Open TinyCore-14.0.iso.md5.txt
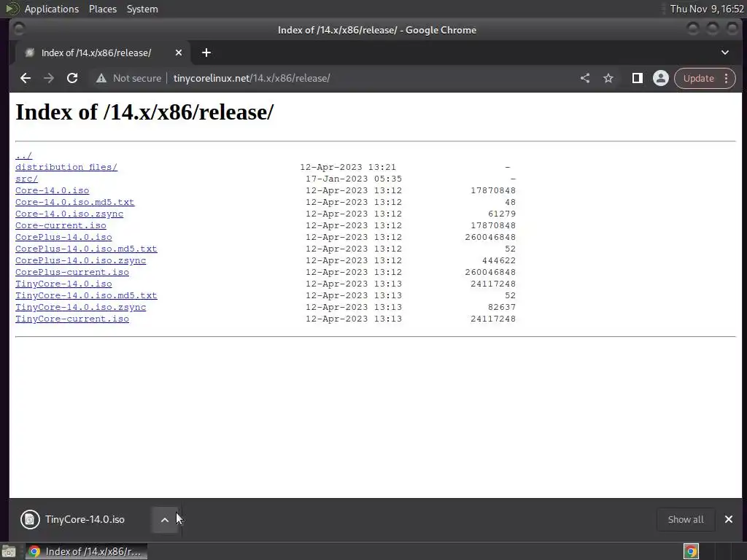Viewport: 747px width, 560px height. pos(86,296)
